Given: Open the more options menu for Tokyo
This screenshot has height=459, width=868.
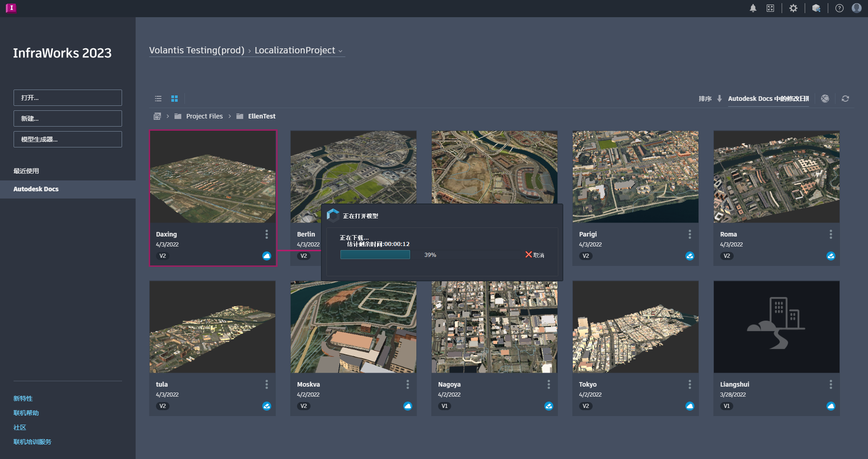Looking at the screenshot, I should (689, 384).
